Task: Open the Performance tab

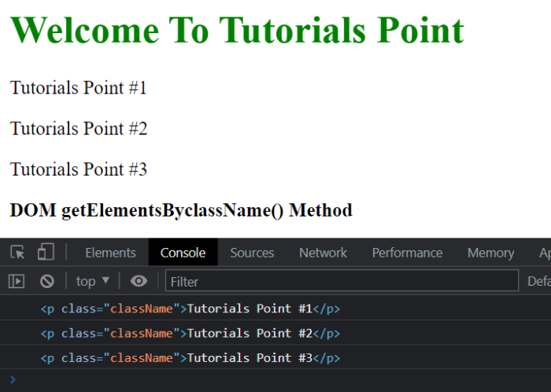Action: pyautogui.click(x=407, y=253)
